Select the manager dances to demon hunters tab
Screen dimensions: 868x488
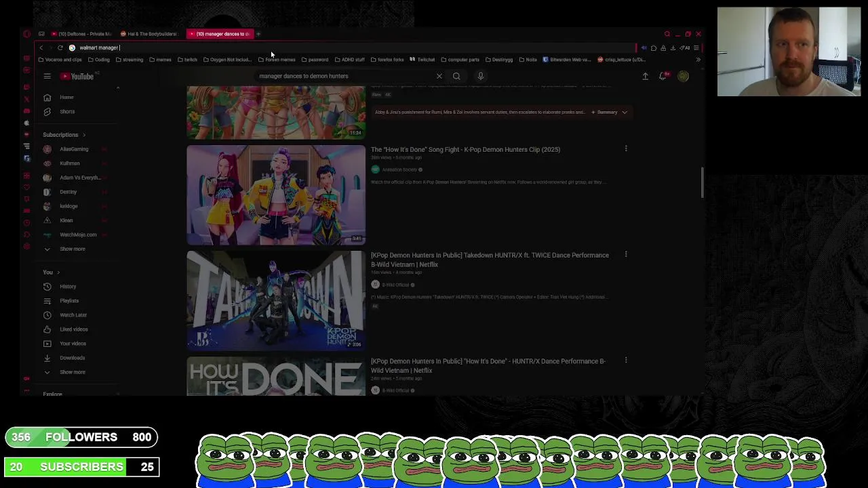click(220, 34)
